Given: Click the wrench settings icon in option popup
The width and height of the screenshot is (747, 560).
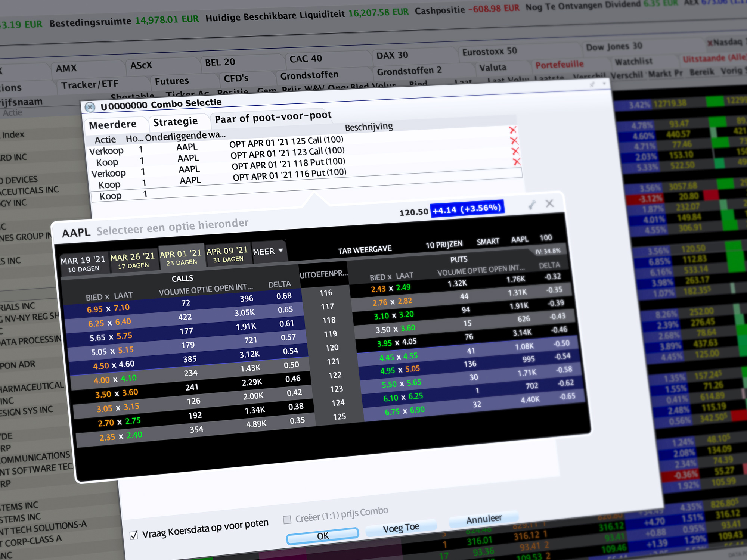Looking at the screenshot, I should click(532, 204).
